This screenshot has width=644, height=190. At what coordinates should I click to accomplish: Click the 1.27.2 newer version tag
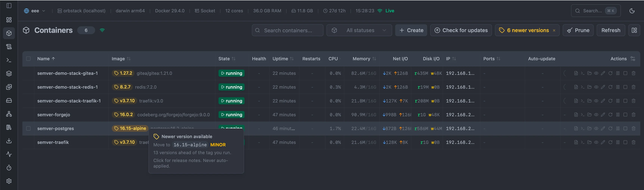click(x=123, y=73)
